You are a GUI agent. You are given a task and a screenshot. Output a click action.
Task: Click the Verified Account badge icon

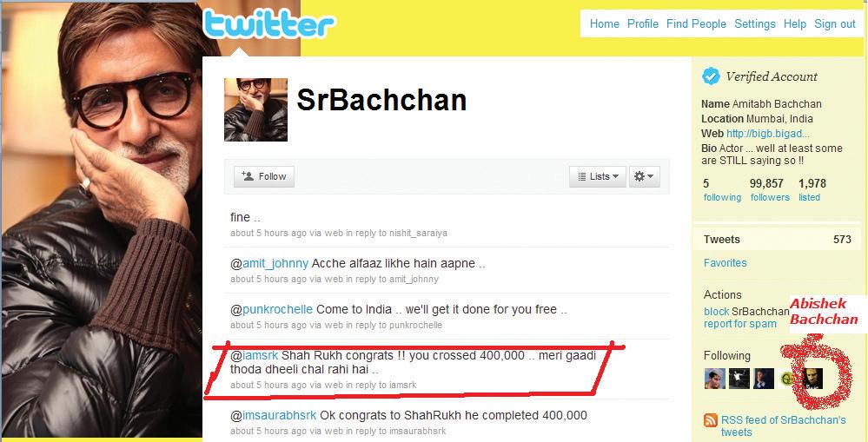[711, 76]
